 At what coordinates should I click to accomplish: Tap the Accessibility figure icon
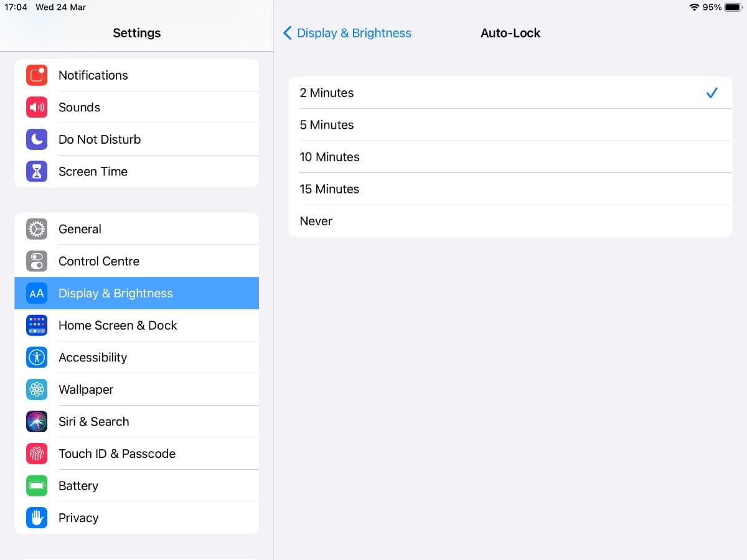pos(37,357)
